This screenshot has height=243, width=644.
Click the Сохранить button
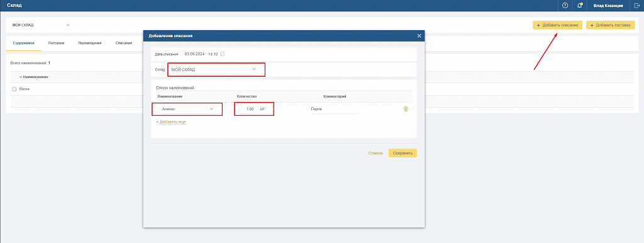(x=402, y=153)
